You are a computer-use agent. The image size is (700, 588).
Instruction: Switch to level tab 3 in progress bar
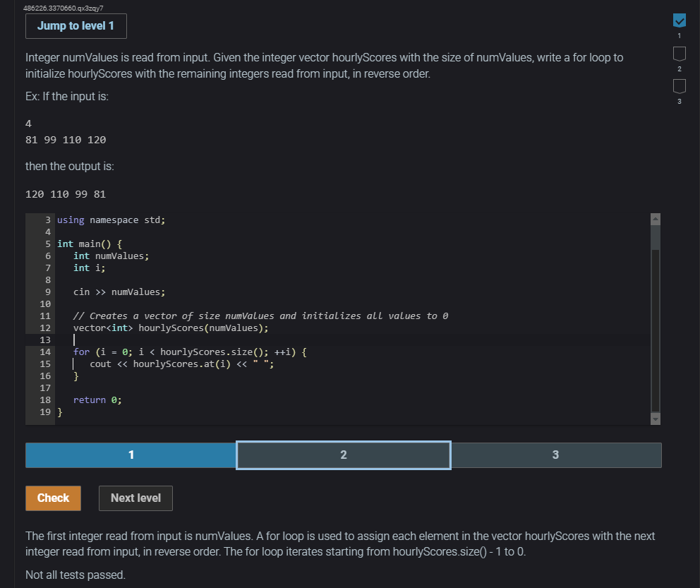556,455
